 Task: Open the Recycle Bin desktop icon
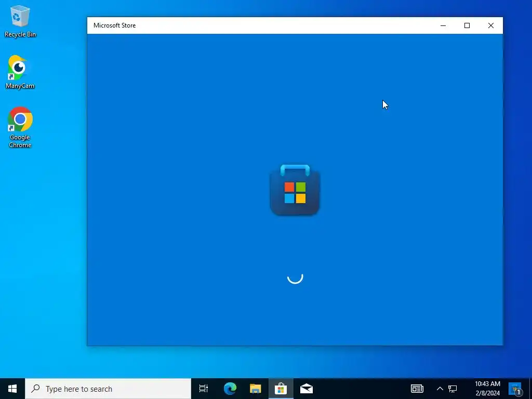point(20,21)
